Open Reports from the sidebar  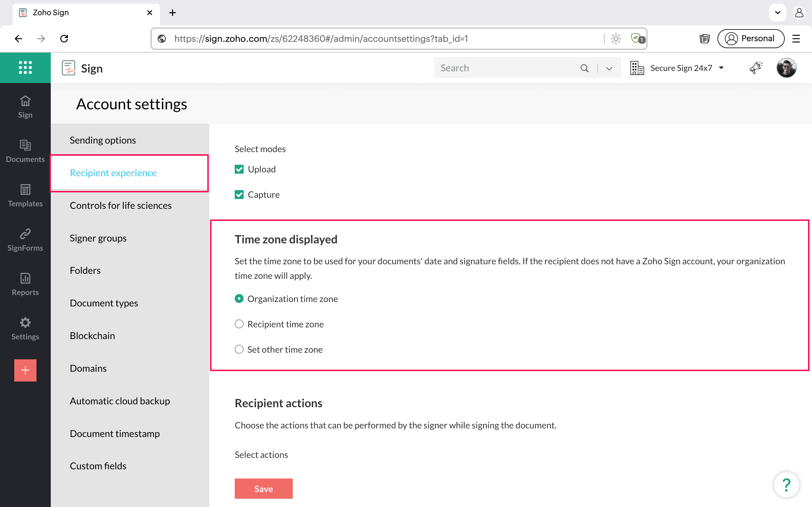click(25, 284)
